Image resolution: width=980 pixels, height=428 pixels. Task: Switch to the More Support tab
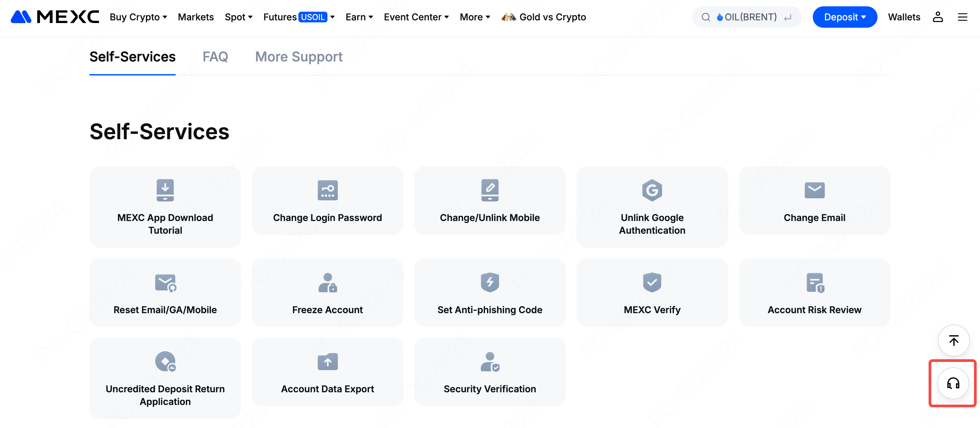(x=299, y=57)
